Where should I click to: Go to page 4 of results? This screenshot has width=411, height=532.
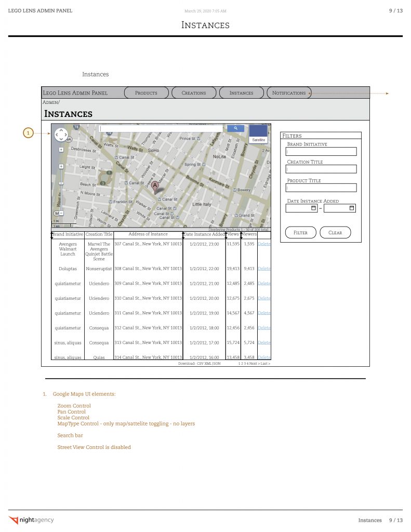pyautogui.click(x=247, y=363)
